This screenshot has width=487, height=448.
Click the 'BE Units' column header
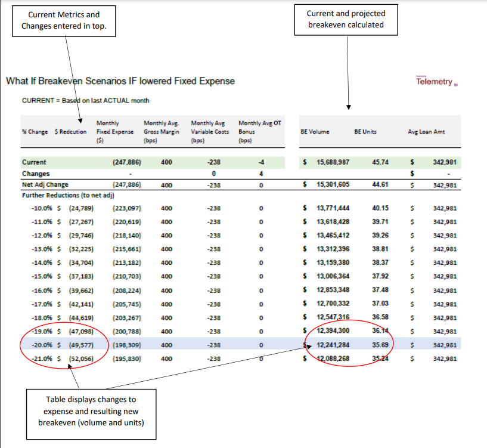click(x=365, y=131)
